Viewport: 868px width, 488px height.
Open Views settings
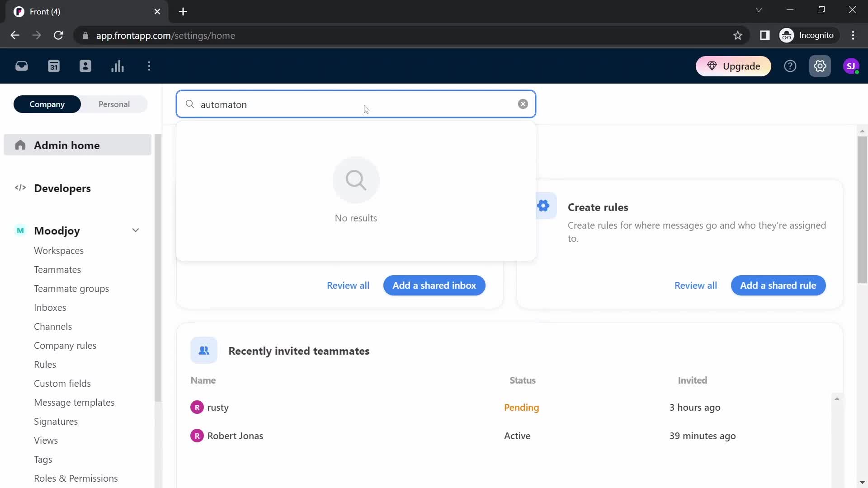tap(46, 441)
